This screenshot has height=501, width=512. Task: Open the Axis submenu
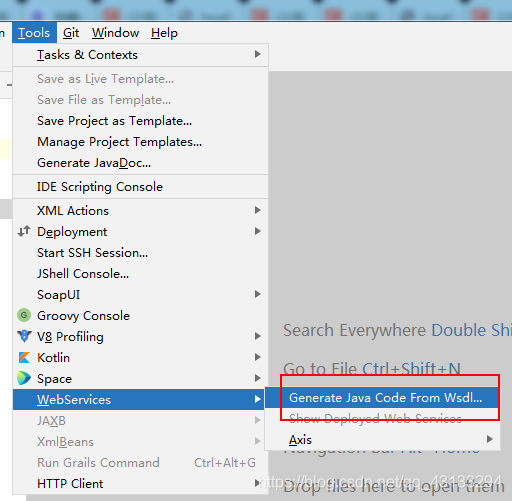pyautogui.click(x=382, y=439)
